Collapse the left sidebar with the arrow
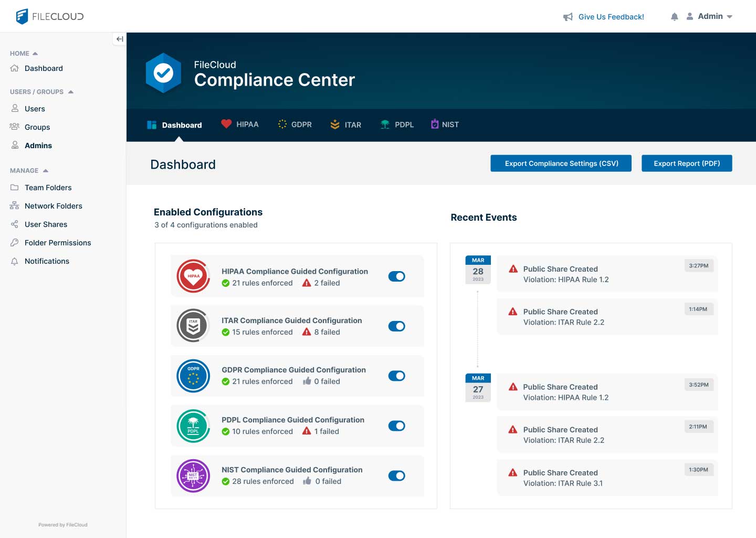Image resolution: width=756 pixels, height=538 pixels. pos(119,38)
